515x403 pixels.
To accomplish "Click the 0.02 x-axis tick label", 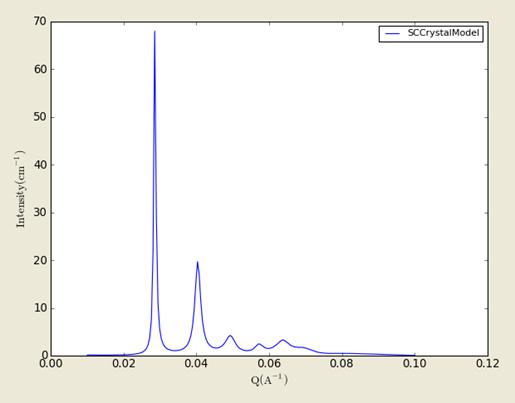I will tap(124, 364).
